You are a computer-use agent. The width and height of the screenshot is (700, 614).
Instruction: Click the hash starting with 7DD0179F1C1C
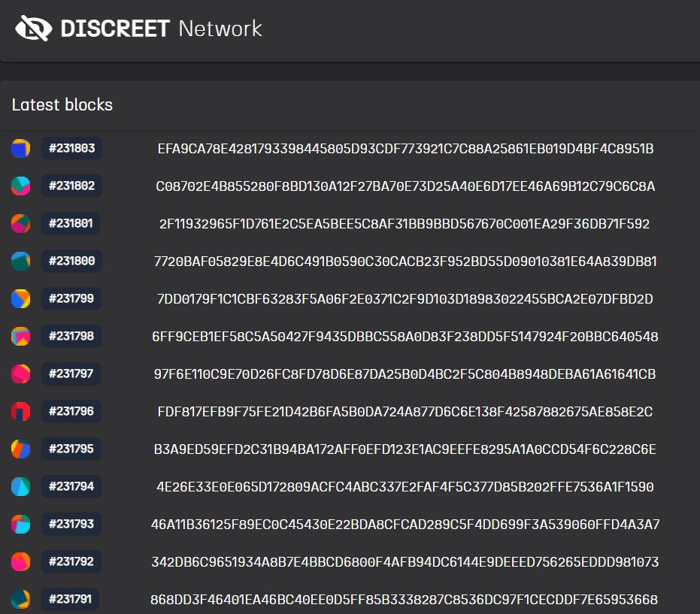click(x=405, y=298)
